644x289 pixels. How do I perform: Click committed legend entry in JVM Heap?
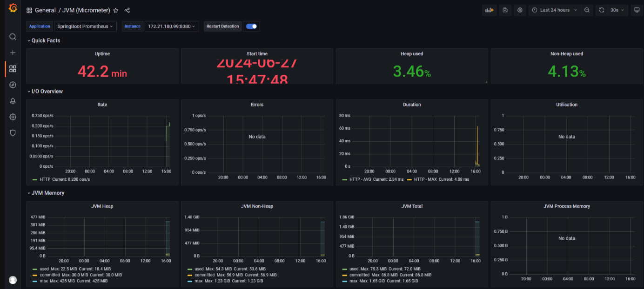coord(50,275)
